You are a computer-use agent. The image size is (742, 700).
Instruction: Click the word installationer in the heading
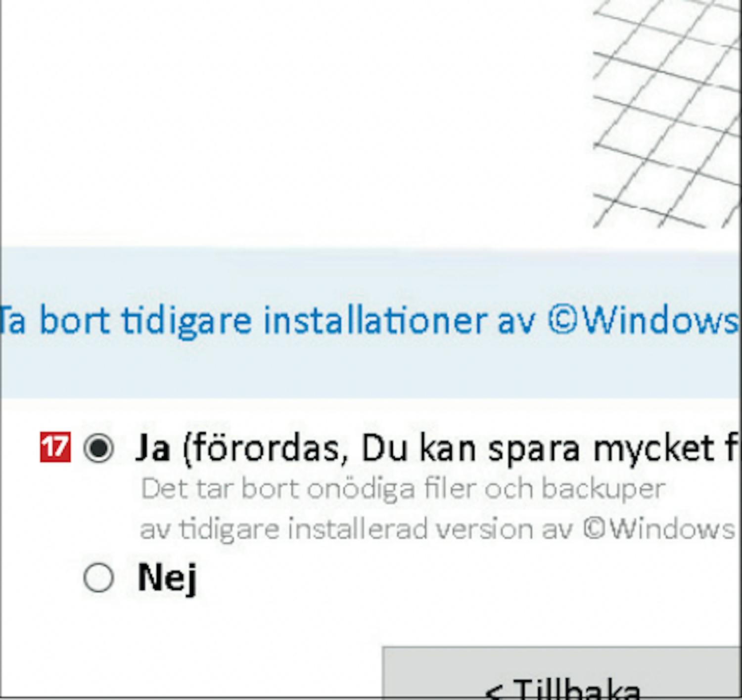pyautogui.click(x=375, y=320)
